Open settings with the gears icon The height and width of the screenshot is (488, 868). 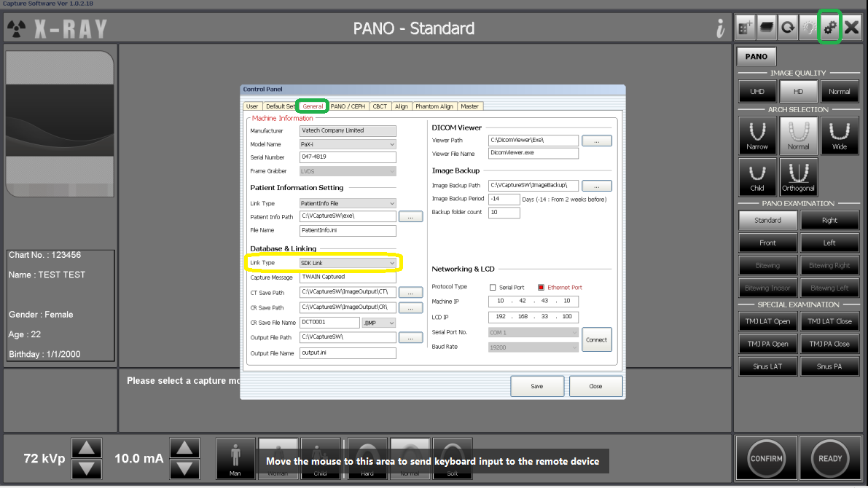[830, 27]
